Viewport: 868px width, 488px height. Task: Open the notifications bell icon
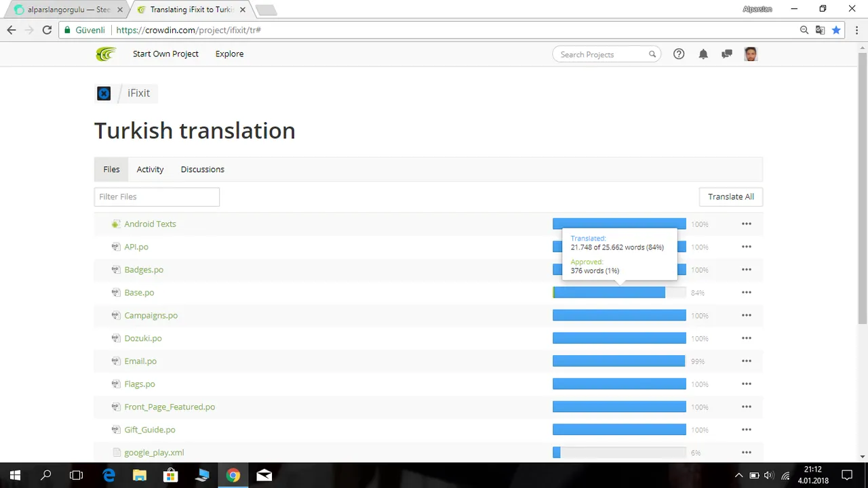tap(703, 54)
